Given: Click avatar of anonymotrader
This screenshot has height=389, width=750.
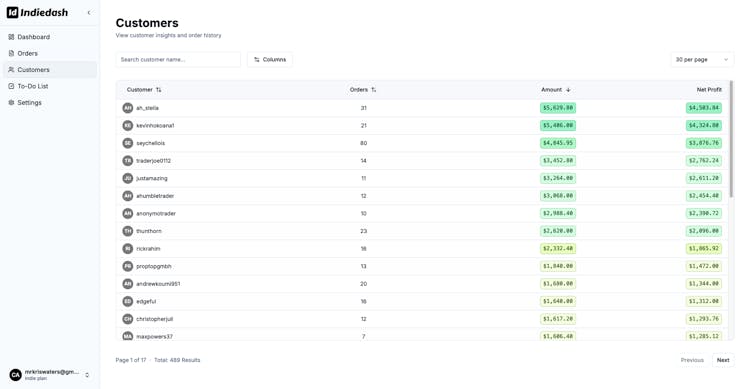Looking at the screenshot, I should [x=128, y=213].
